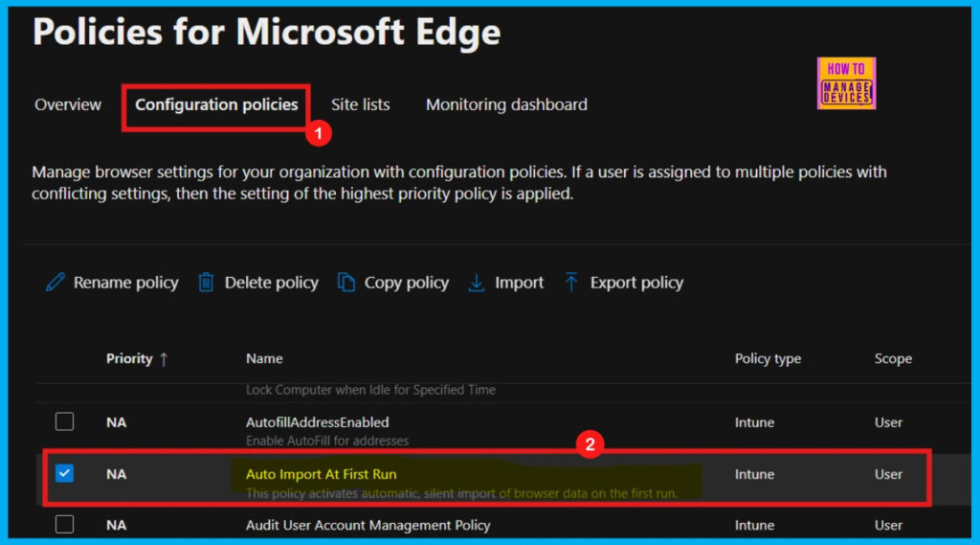980x545 pixels.
Task: Click the Copy policy pages icon
Action: 346,283
